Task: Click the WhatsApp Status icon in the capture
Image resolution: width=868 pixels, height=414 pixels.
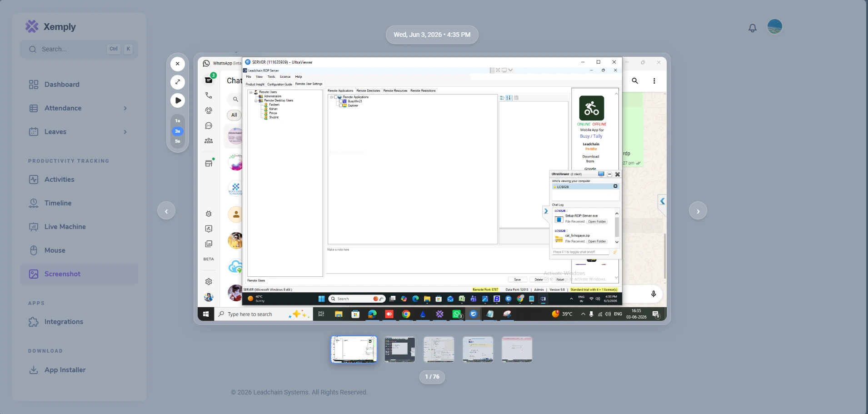Action: (209, 110)
